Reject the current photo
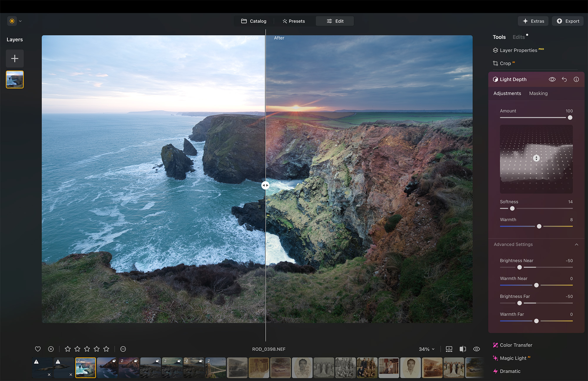Screen dimensions: 588x381 click(51, 349)
